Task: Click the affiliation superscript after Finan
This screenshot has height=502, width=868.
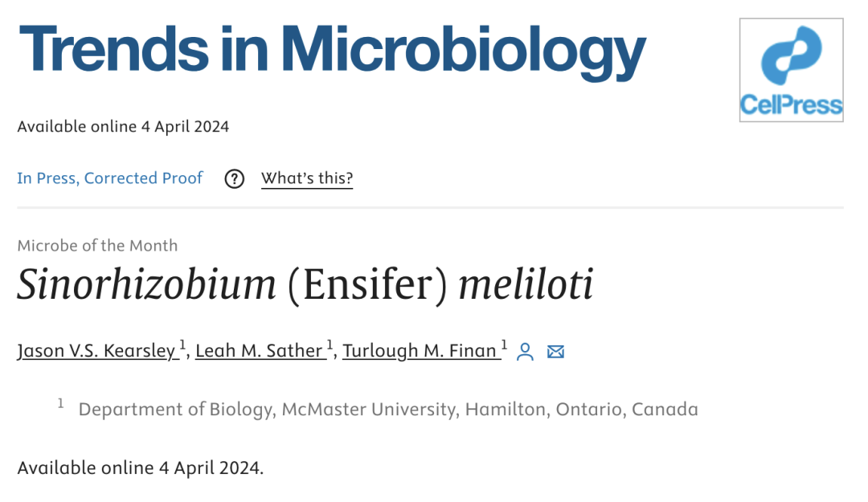Action: (504, 345)
